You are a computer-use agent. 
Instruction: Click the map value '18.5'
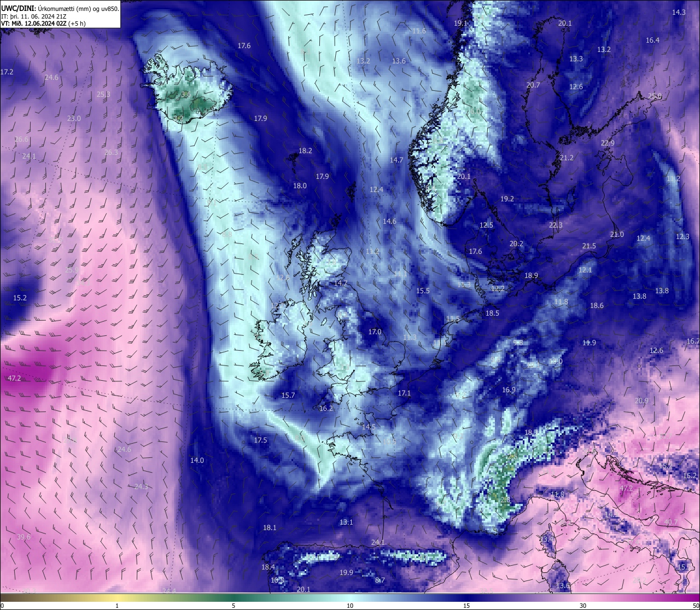[x=492, y=313]
